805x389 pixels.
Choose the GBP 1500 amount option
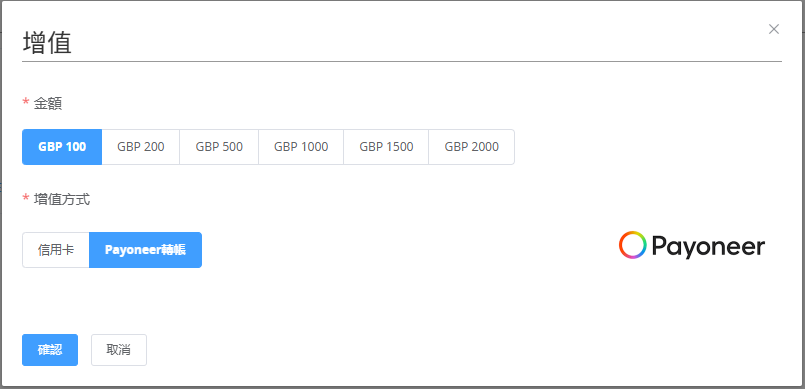[386, 147]
